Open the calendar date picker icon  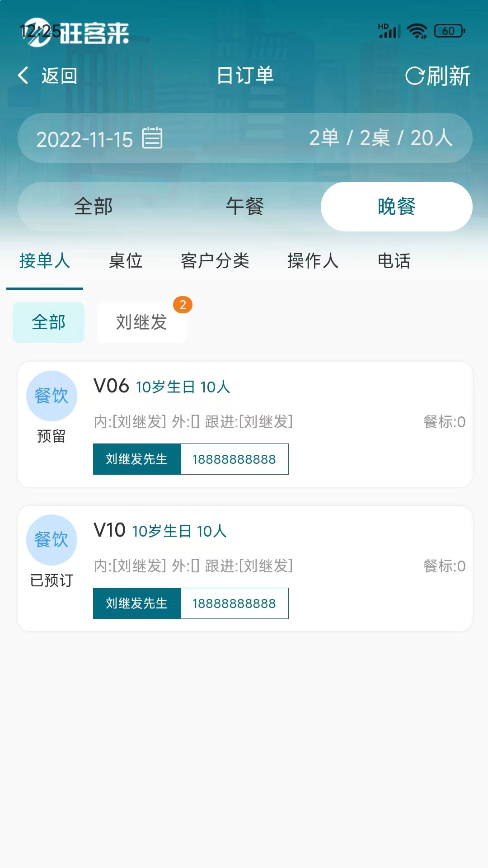152,138
